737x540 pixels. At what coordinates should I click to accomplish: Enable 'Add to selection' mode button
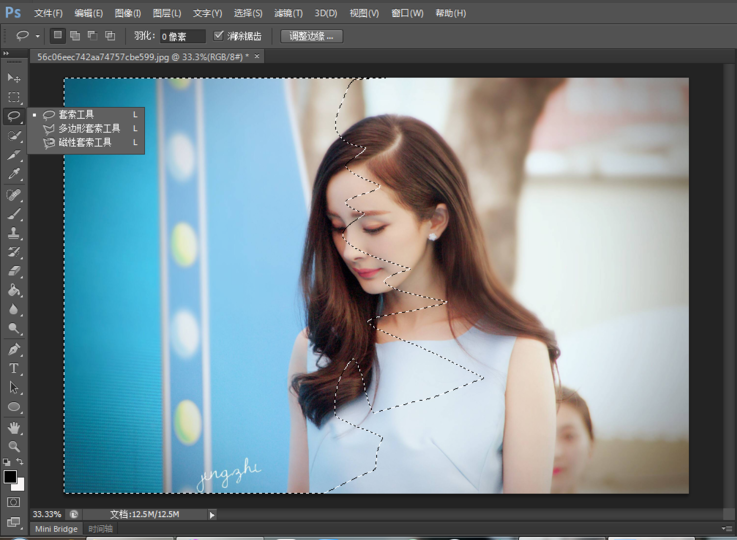pos(75,35)
